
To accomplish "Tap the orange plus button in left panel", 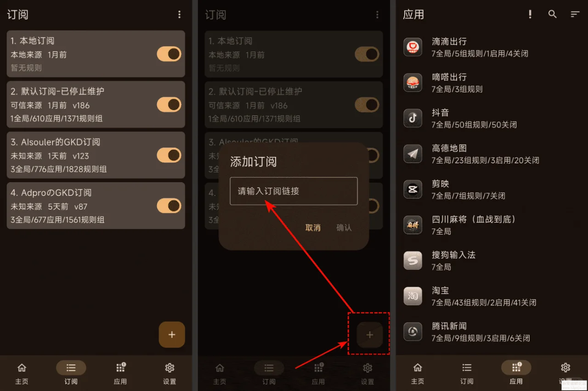I will point(172,335).
